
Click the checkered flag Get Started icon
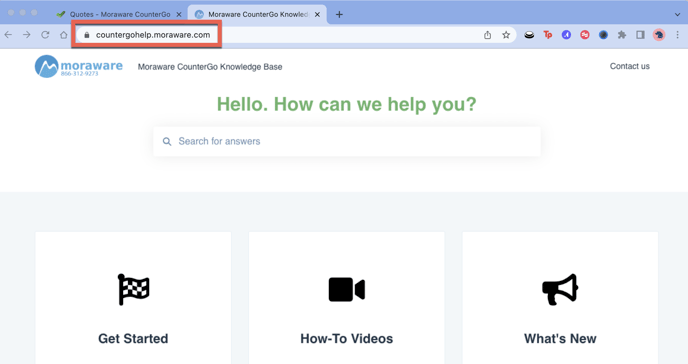(x=133, y=289)
